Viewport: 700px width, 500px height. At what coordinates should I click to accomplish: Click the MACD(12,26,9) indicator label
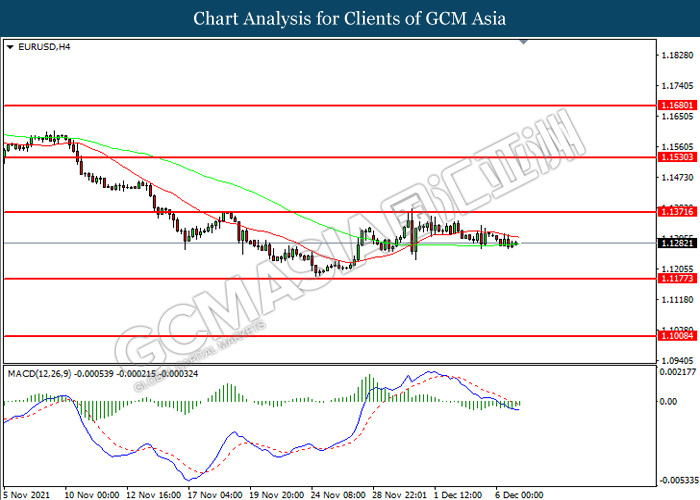45,373
